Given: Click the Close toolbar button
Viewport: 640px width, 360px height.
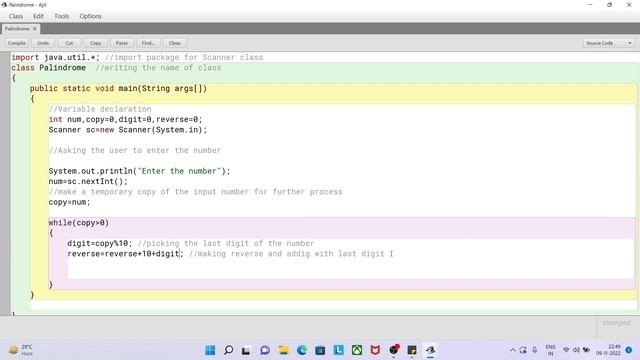Looking at the screenshot, I should [x=174, y=43].
